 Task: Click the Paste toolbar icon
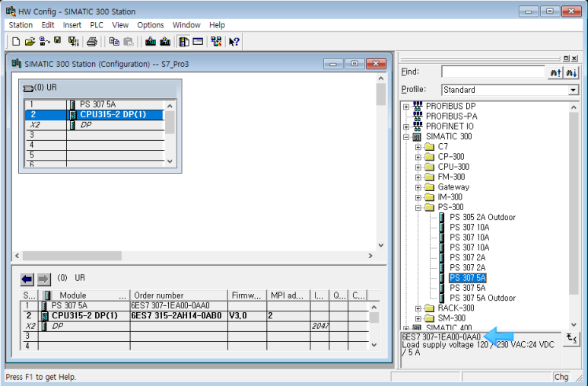tap(129, 41)
